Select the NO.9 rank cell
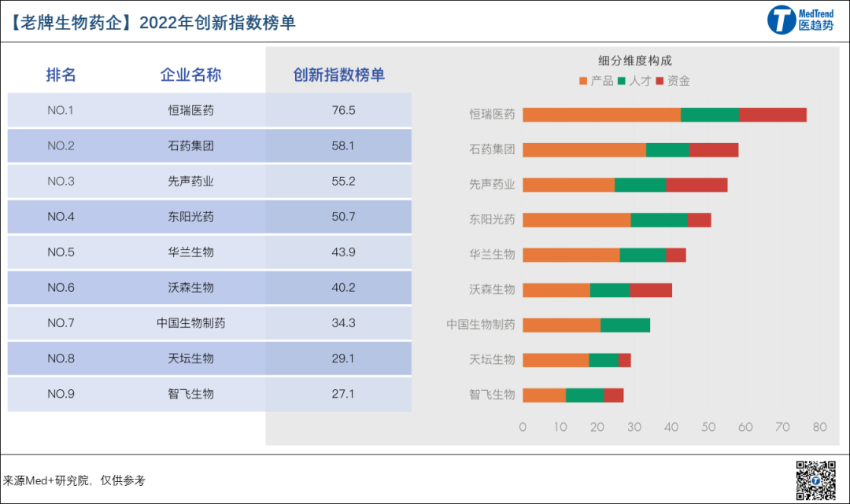This screenshot has width=850, height=504. click(x=61, y=394)
